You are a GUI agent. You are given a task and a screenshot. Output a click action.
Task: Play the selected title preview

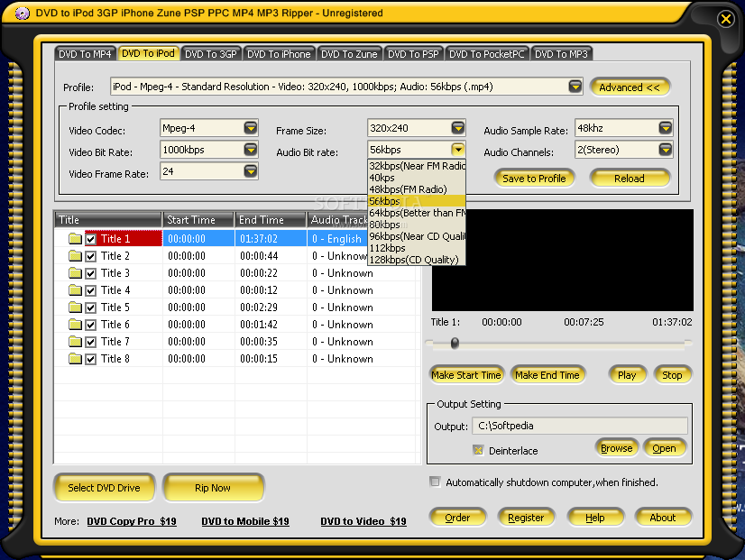click(x=627, y=375)
